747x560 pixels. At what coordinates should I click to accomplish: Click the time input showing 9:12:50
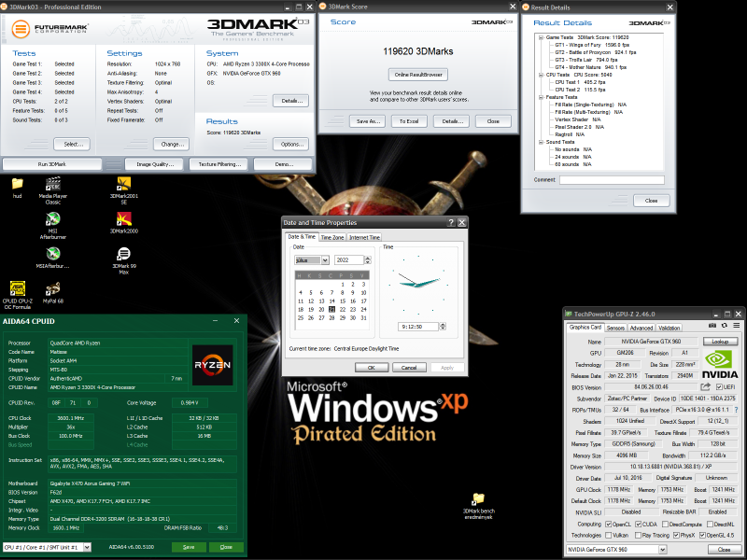click(417, 326)
